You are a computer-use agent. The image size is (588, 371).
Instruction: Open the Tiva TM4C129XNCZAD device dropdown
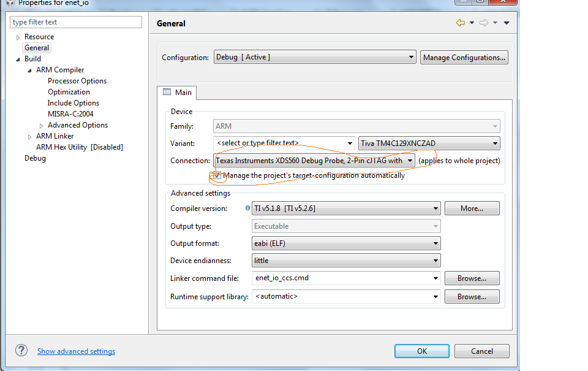point(429,143)
